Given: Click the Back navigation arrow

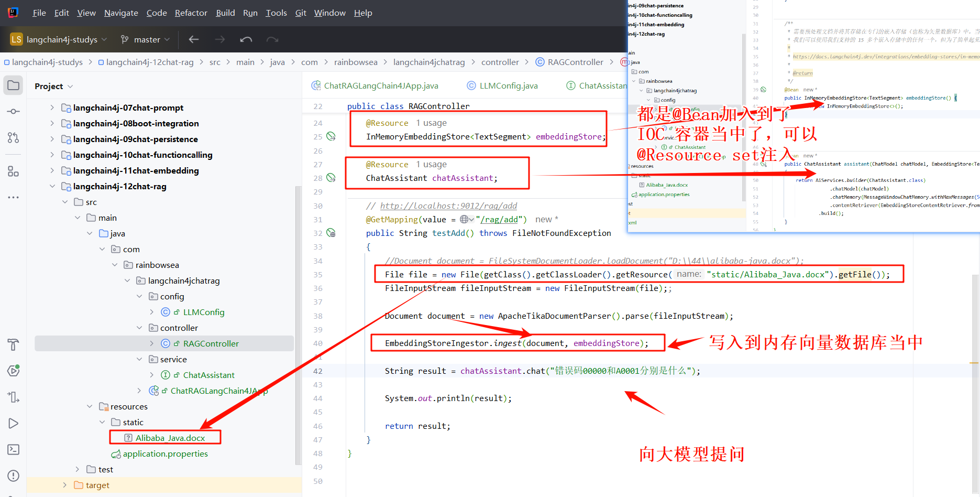Looking at the screenshot, I should [x=194, y=39].
